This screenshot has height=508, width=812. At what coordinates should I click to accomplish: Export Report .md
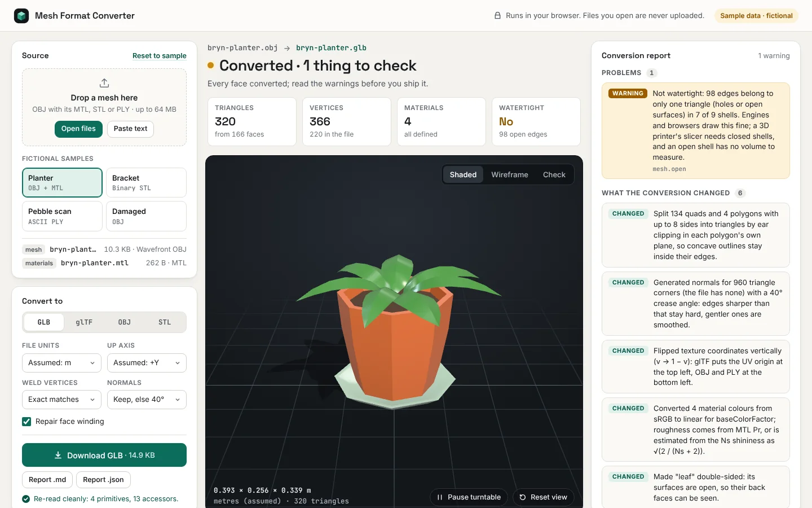(47, 480)
